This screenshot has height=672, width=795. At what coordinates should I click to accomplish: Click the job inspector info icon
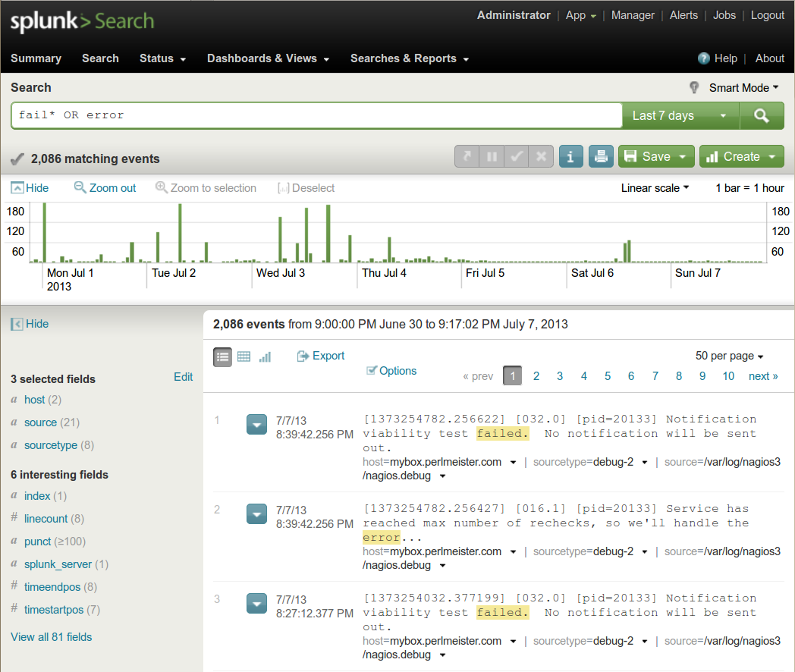pos(571,156)
